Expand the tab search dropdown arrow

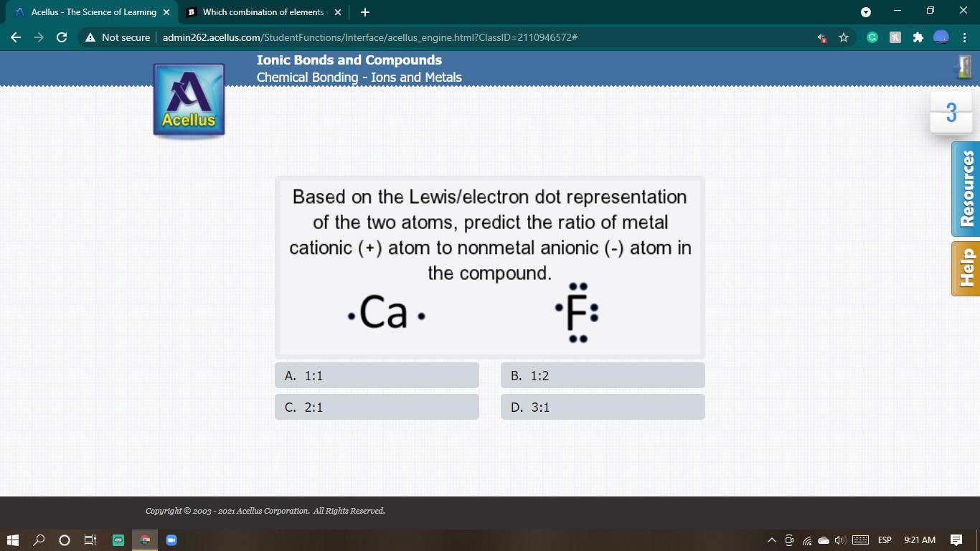point(865,12)
